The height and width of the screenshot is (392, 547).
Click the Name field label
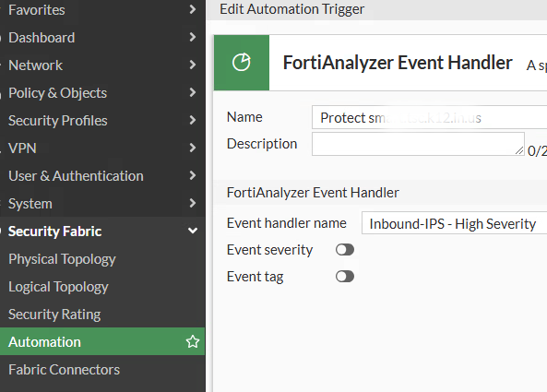point(244,117)
